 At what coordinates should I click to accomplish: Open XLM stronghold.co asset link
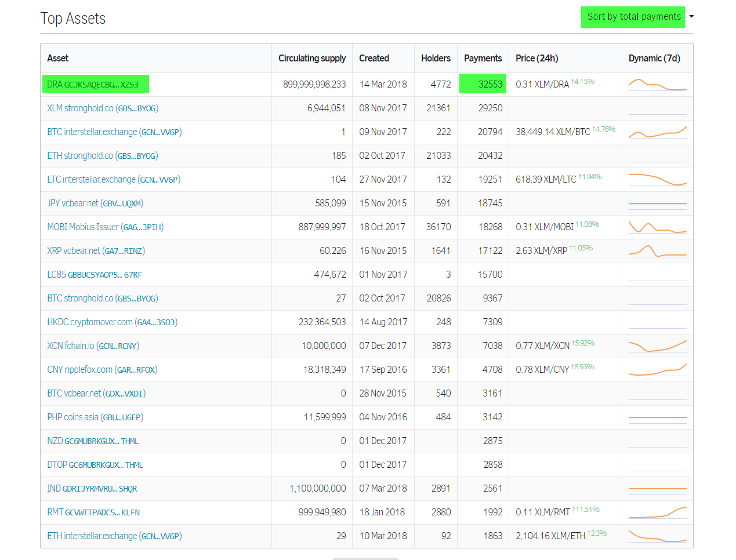coord(103,108)
